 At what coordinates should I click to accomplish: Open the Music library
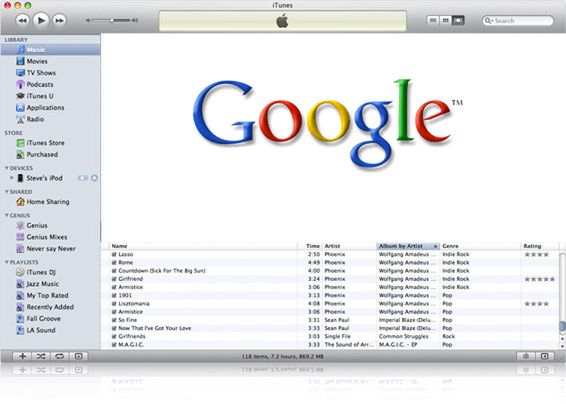click(51, 49)
